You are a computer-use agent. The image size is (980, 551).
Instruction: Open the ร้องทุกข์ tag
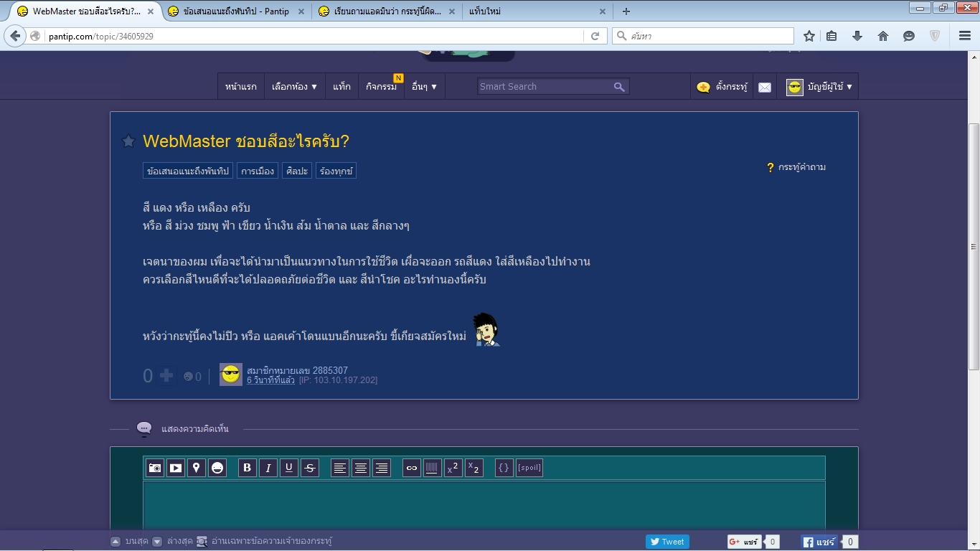coord(336,171)
